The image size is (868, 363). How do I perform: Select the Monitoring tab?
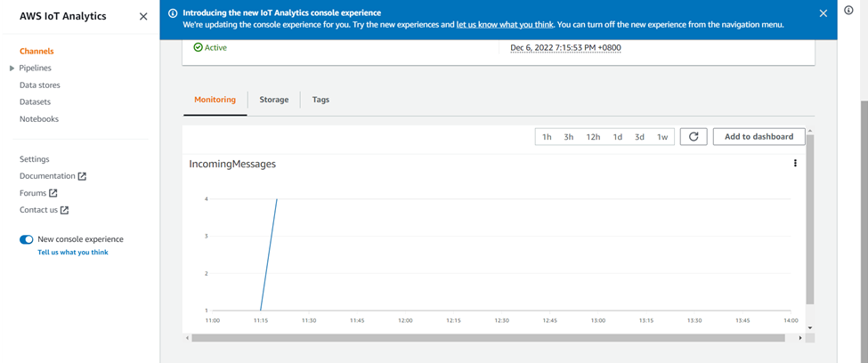[x=215, y=100]
